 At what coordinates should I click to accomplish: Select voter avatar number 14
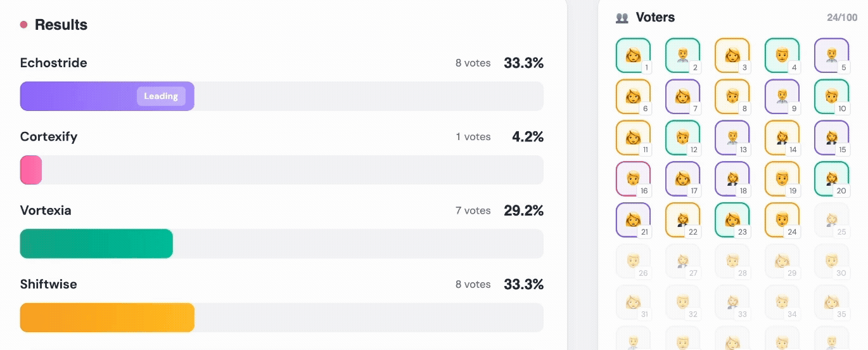781,138
